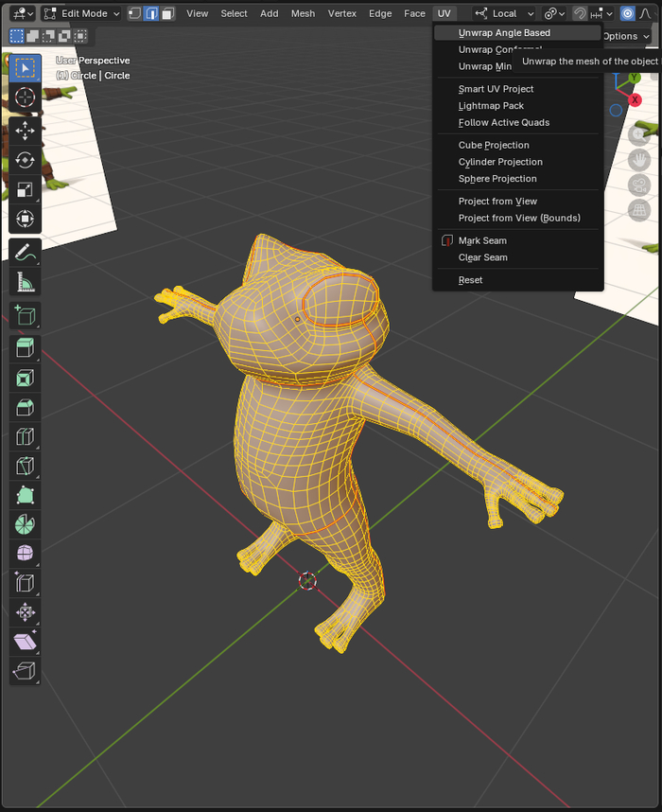The image size is (662, 812).
Task: Select the Measure tool
Action: coord(26,282)
